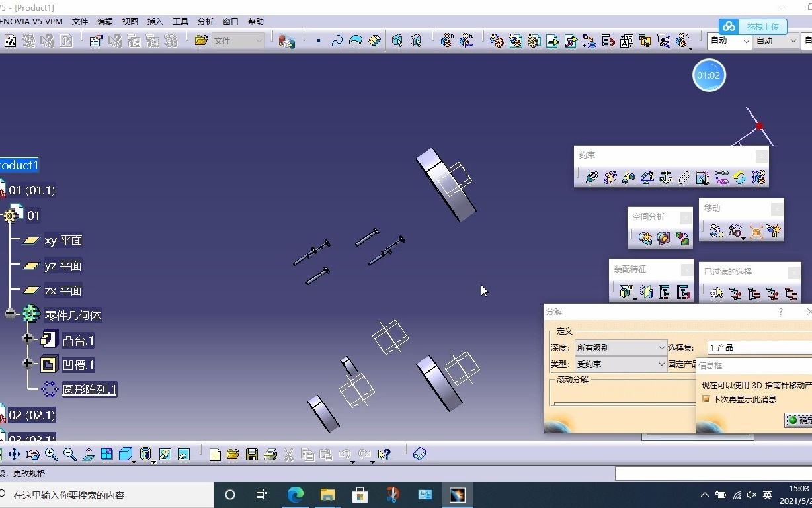Screen dimensions: 812x508
Task: Click the Windows search box on the taskbar
Action: click(x=106, y=495)
